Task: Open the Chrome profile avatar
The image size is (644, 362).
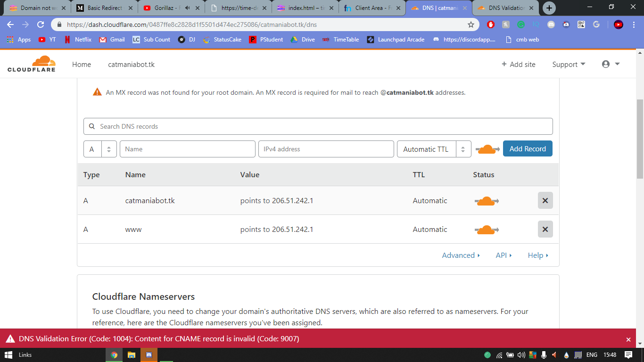Action: (619, 25)
